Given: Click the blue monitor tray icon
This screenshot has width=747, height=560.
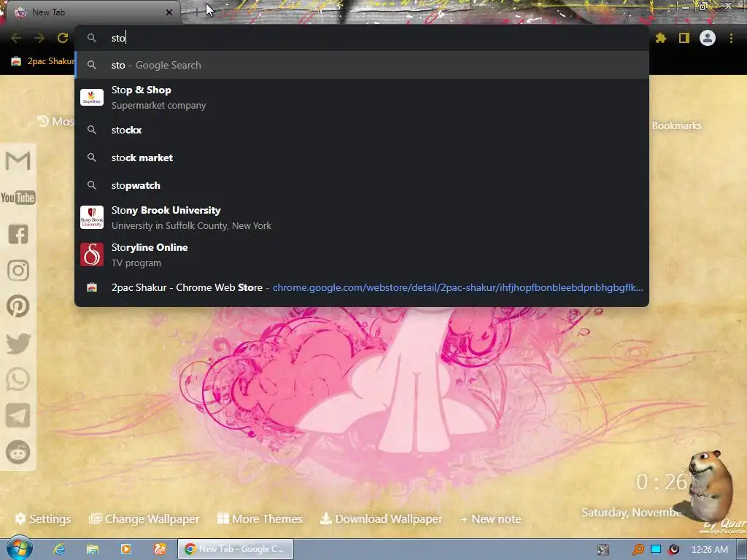Looking at the screenshot, I should coord(656,550).
